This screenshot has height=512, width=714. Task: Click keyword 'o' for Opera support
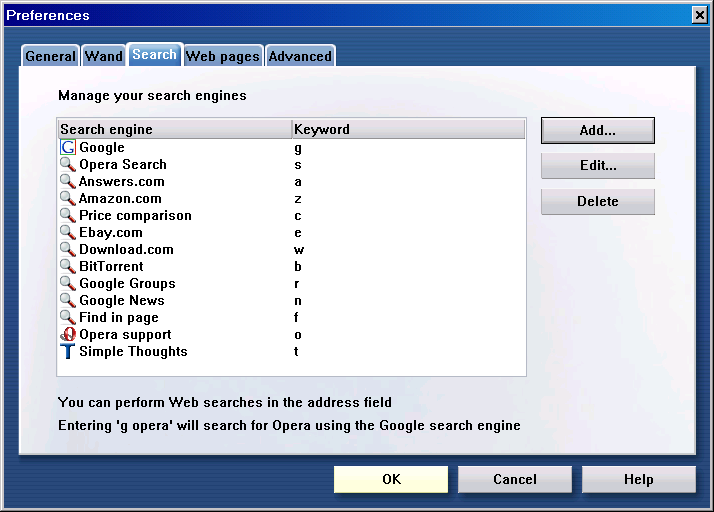click(298, 335)
